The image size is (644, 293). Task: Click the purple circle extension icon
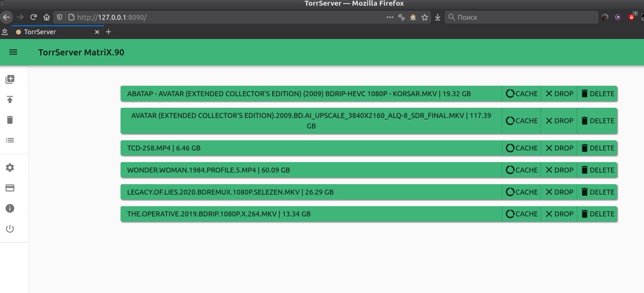(618, 17)
